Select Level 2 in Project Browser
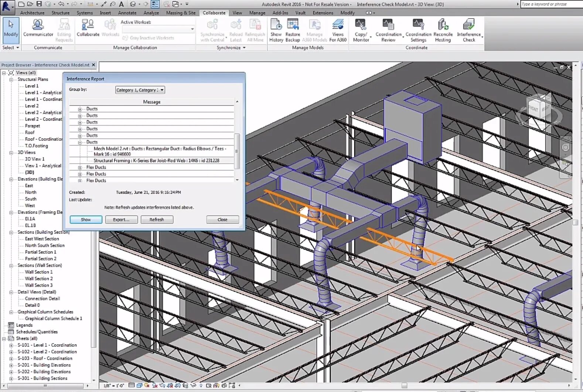 coord(32,106)
